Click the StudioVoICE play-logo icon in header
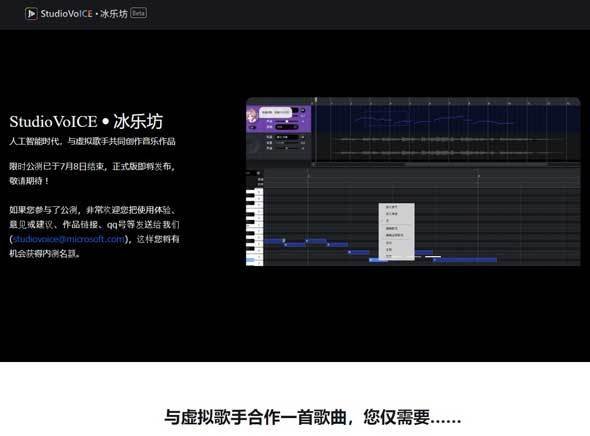The image size is (590, 436). pos(31,14)
